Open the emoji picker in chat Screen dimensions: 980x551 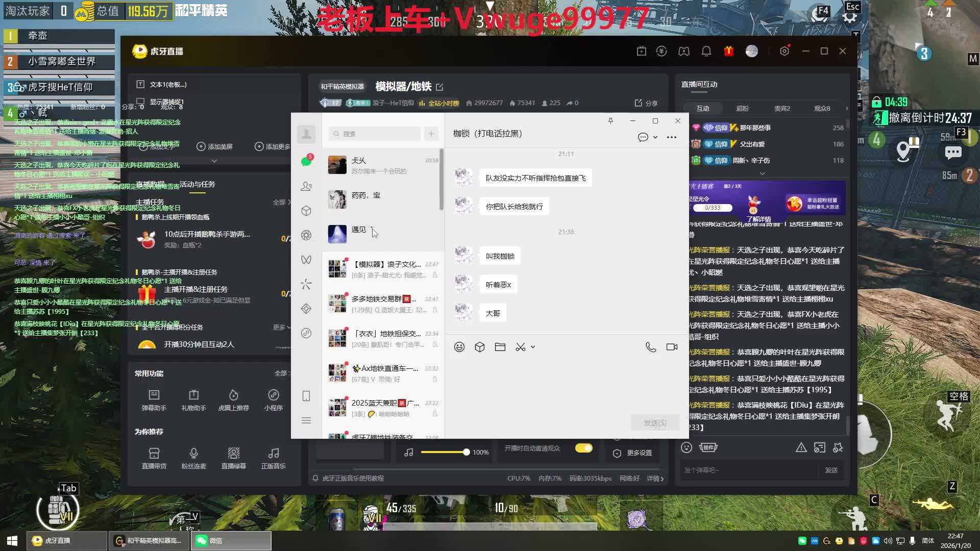coord(459,347)
